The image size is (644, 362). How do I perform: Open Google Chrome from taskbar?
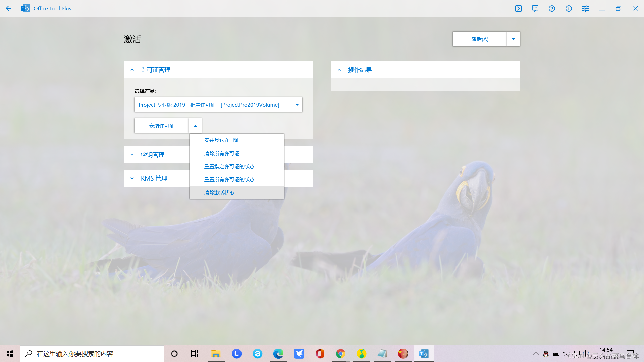[x=340, y=354]
